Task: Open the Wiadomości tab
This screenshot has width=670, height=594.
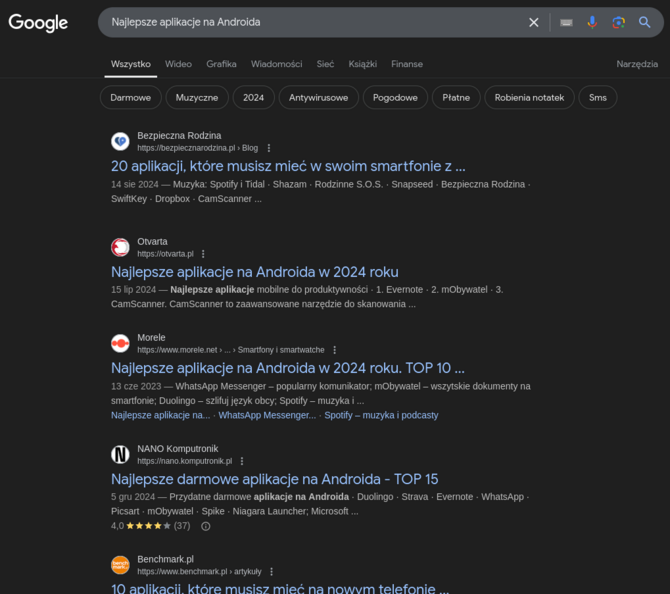Action: (276, 64)
